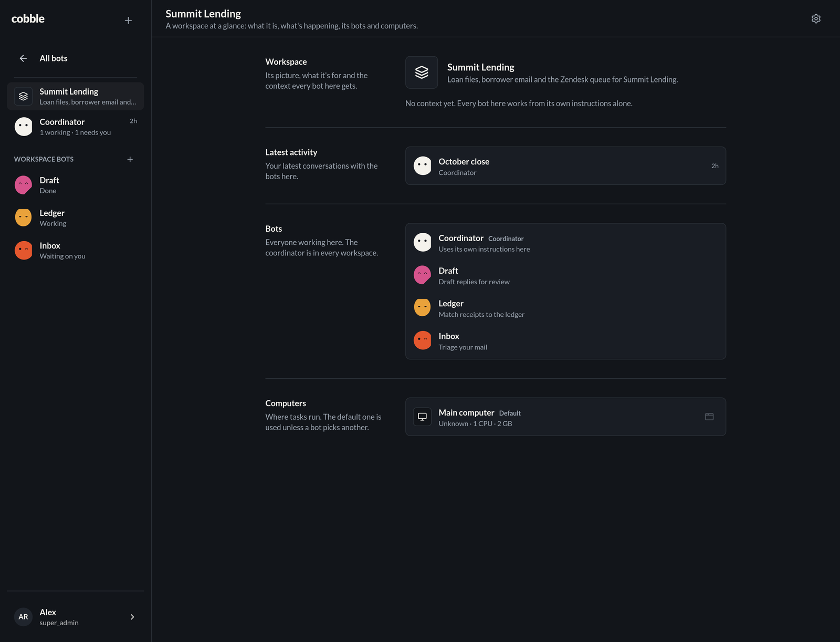
Task: Click the AR user avatar
Action: pos(23,617)
